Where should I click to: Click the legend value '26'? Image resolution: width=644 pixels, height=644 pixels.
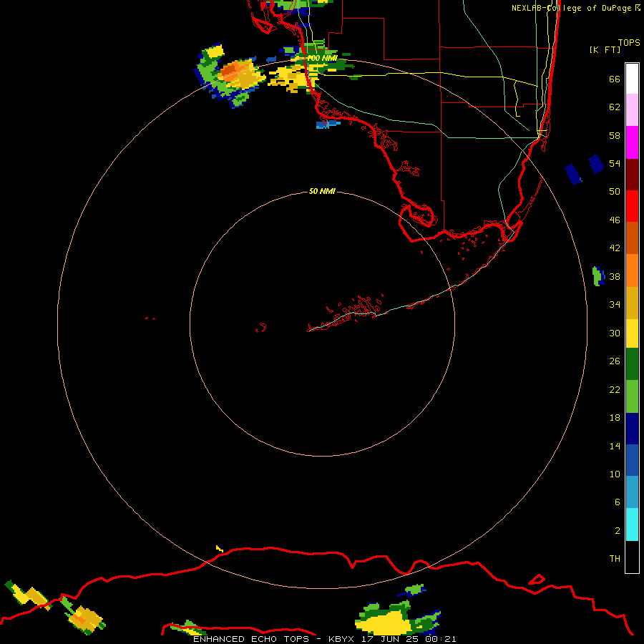point(615,361)
